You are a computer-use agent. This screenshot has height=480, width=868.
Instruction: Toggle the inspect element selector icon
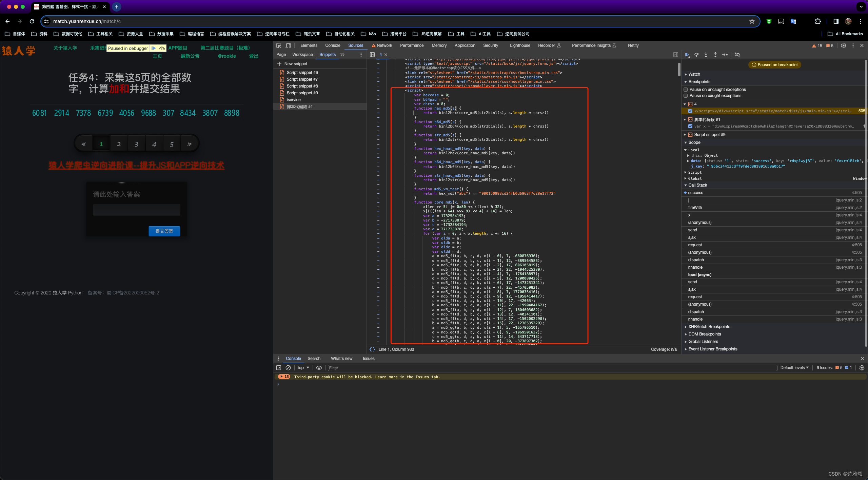(279, 45)
